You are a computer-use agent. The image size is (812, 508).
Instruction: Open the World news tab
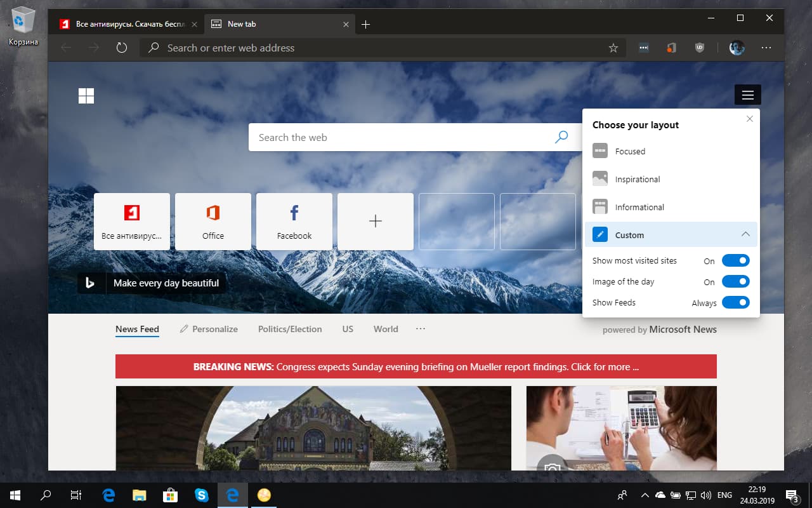[386, 329]
